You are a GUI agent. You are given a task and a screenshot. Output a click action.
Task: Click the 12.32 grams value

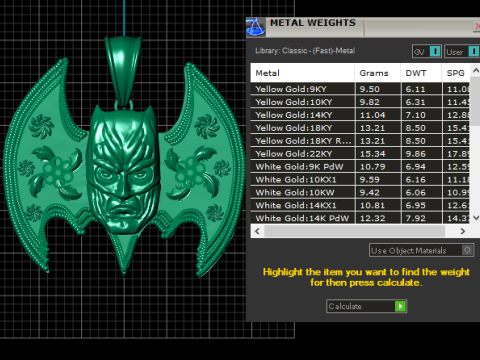click(x=373, y=218)
